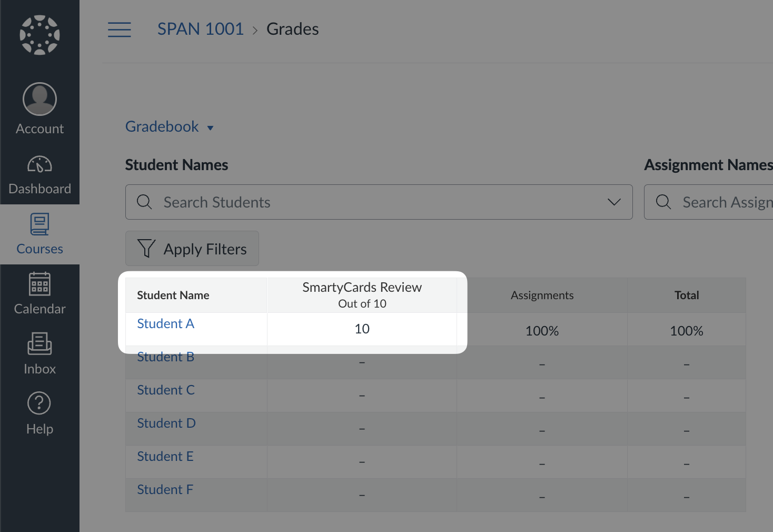
Task: Open Student D's profile link
Action: pyautogui.click(x=166, y=423)
